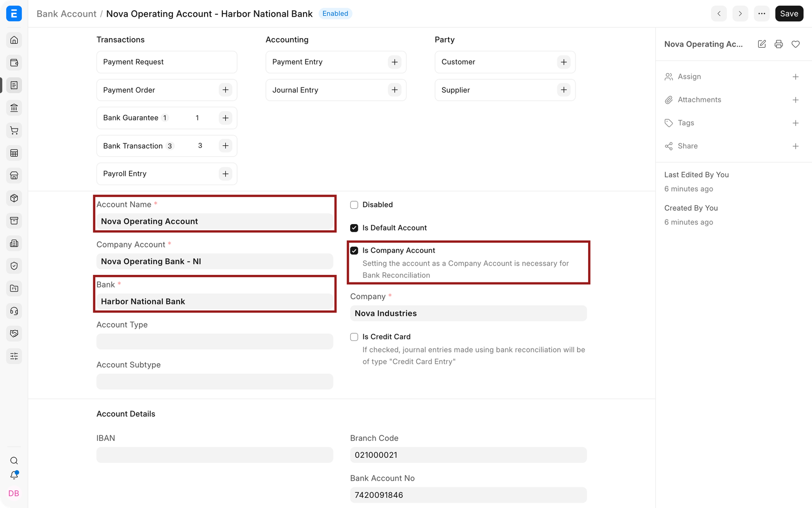Image resolution: width=812 pixels, height=508 pixels.
Task: Open the Company Account link field
Action: click(215, 262)
